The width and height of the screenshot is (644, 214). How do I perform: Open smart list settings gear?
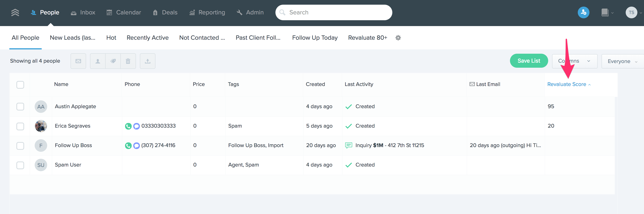coord(398,38)
